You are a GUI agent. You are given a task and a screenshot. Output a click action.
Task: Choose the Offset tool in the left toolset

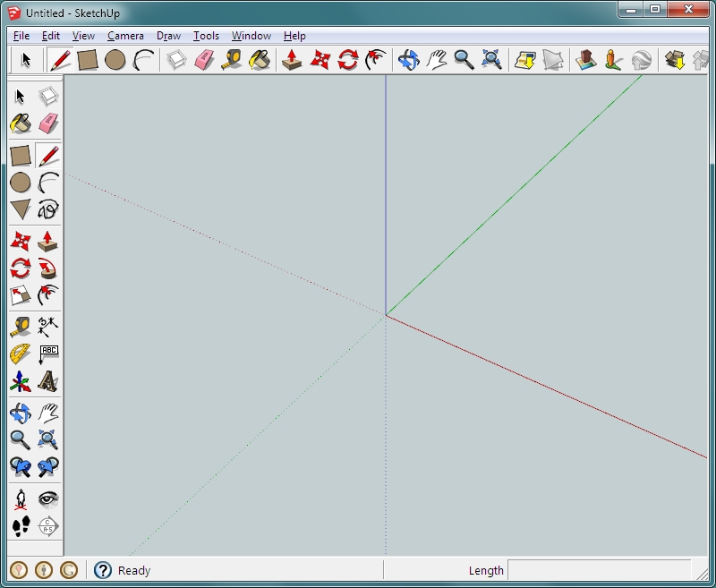[48, 295]
